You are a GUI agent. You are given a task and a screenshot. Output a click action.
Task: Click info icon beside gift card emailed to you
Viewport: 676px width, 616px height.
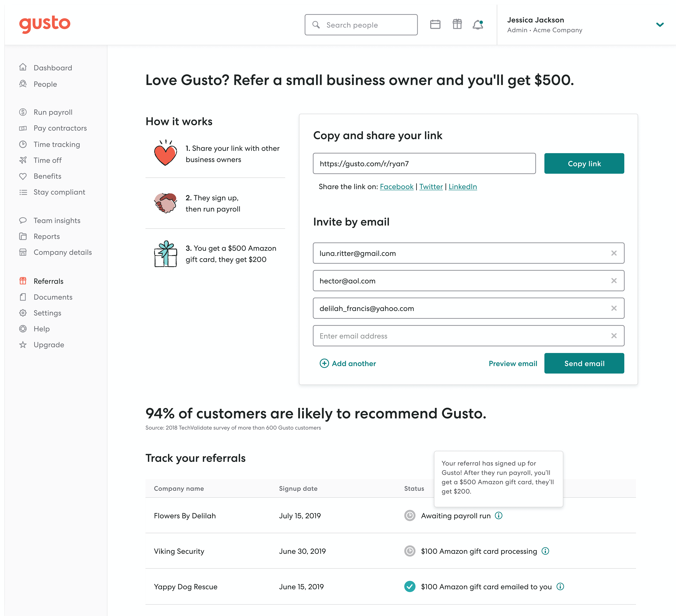pyautogui.click(x=560, y=586)
